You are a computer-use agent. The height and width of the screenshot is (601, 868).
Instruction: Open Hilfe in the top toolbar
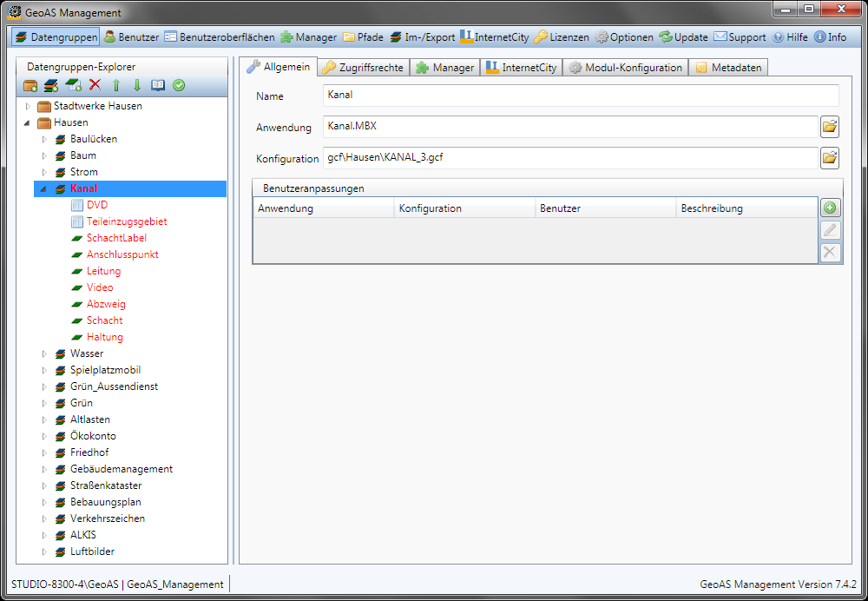pyautogui.click(x=790, y=37)
